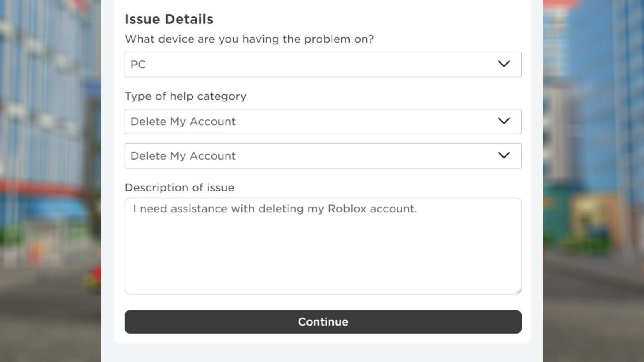Click the chevron icon on the PC dropdown
The height and width of the screenshot is (362, 644).
[504, 64]
